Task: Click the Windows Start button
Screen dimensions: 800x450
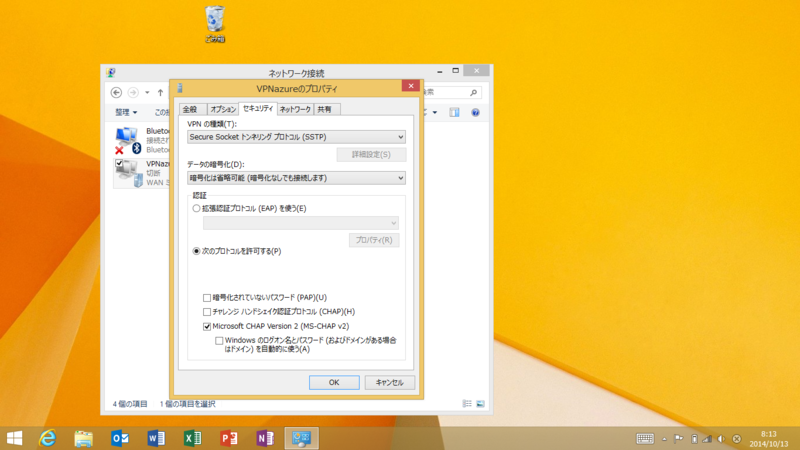Action: coord(14,438)
